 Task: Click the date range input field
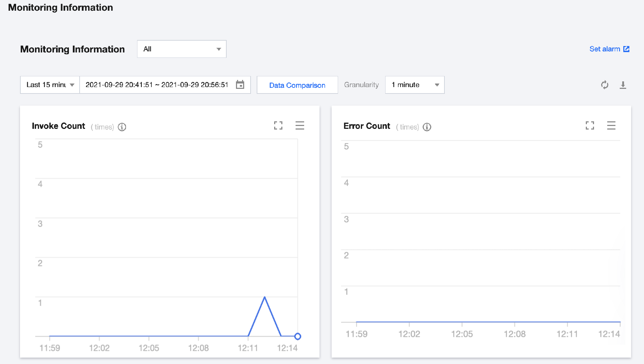(157, 85)
